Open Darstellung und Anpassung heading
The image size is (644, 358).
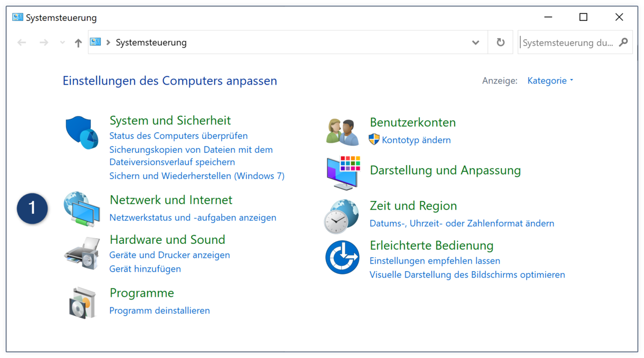coord(445,170)
